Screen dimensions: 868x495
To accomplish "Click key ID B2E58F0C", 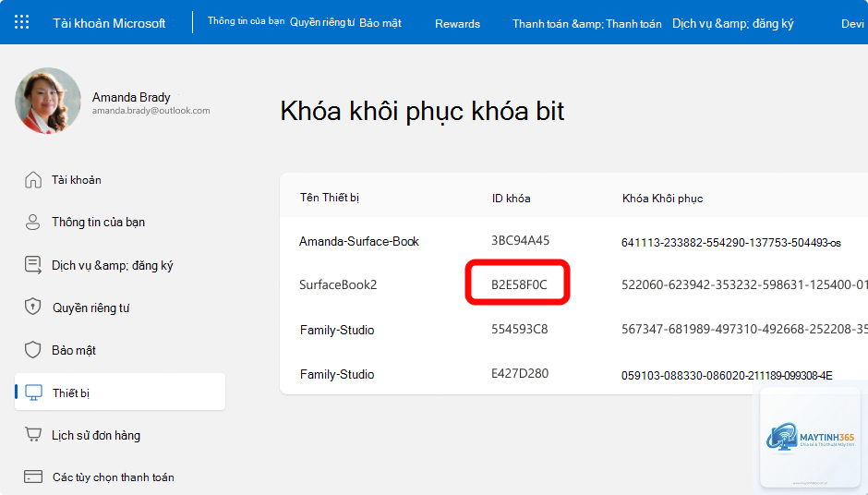I will (519, 284).
